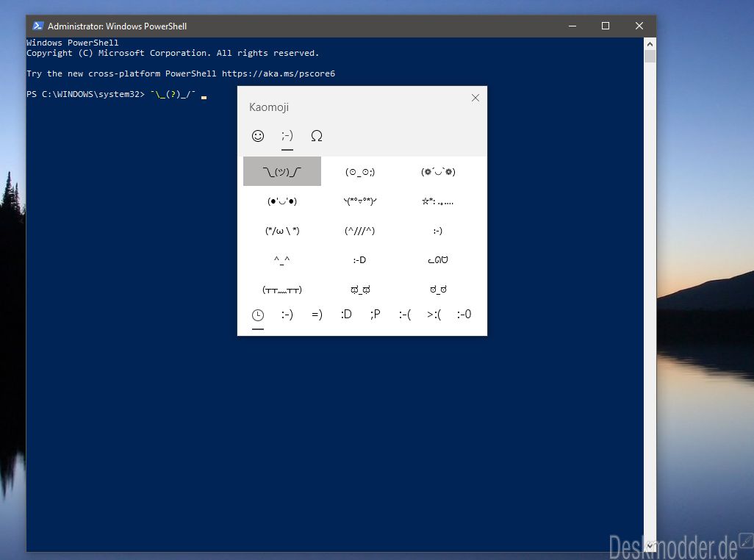Pick the flower-eyed kaomoji (❁´◡`❁)
Image resolution: width=754 pixels, height=560 pixels.
point(438,172)
